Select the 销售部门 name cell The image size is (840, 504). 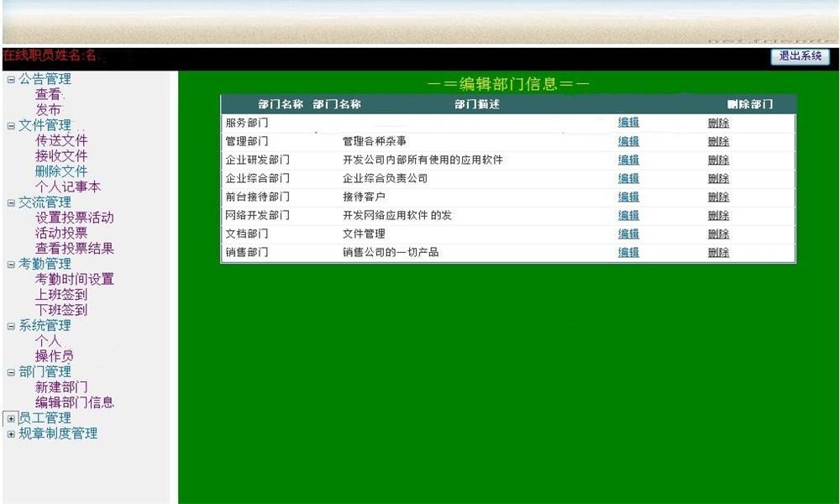point(247,253)
